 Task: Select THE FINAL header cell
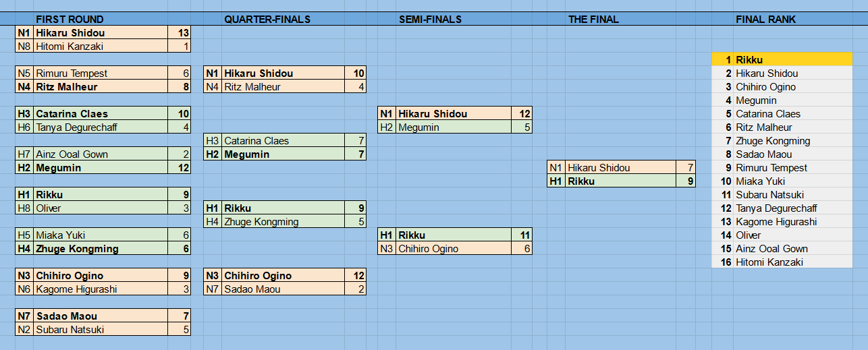(x=593, y=20)
